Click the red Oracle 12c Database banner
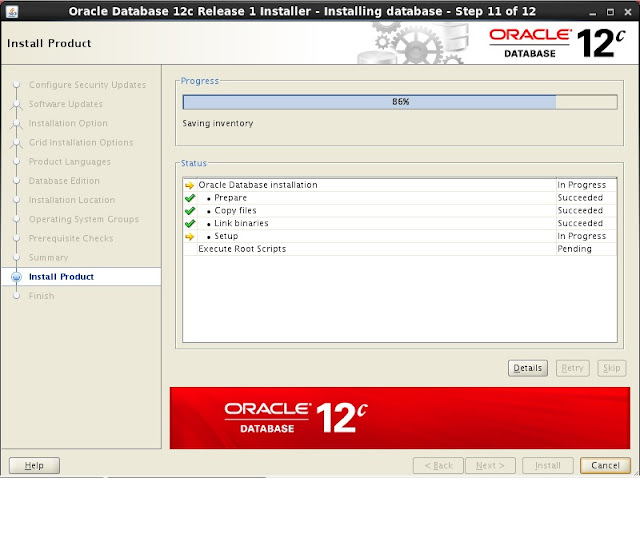The image size is (640, 558). coord(400,418)
